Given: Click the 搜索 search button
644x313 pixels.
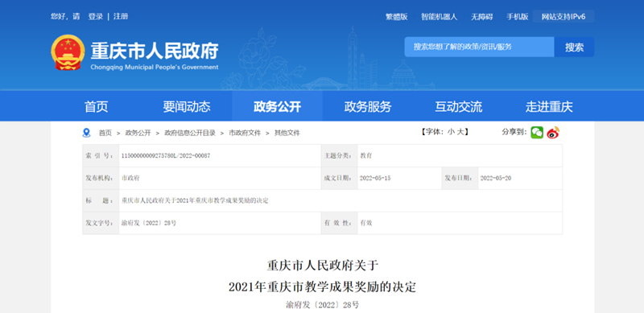Looking at the screenshot, I should click(x=574, y=47).
